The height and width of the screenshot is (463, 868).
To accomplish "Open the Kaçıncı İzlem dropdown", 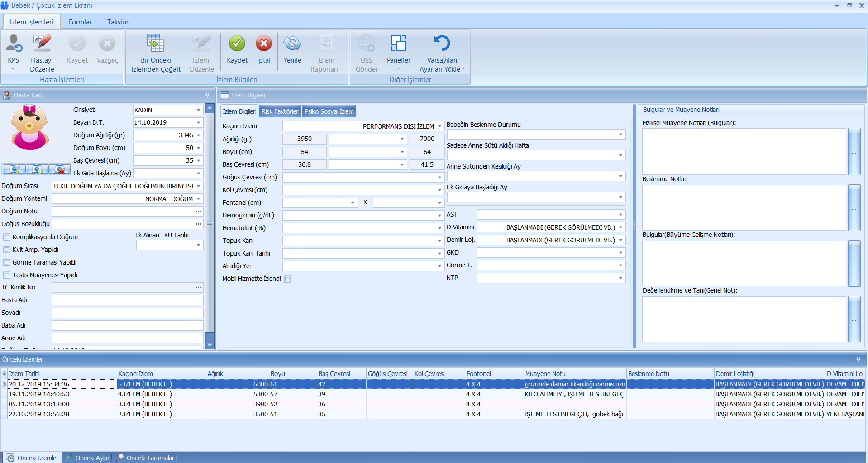I will click(x=439, y=126).
